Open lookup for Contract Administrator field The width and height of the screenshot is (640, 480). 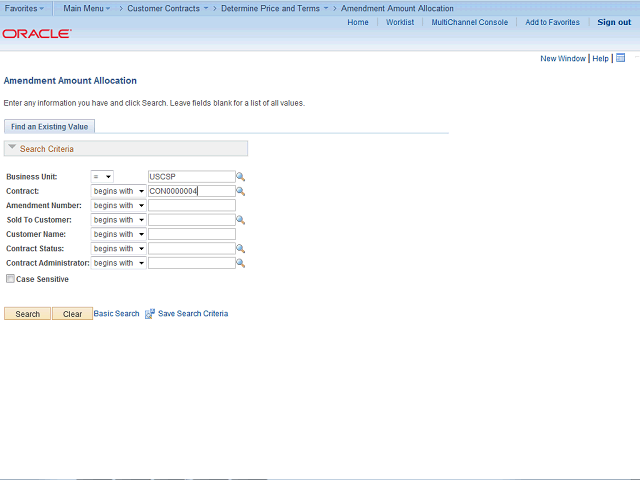click(240, 263)
